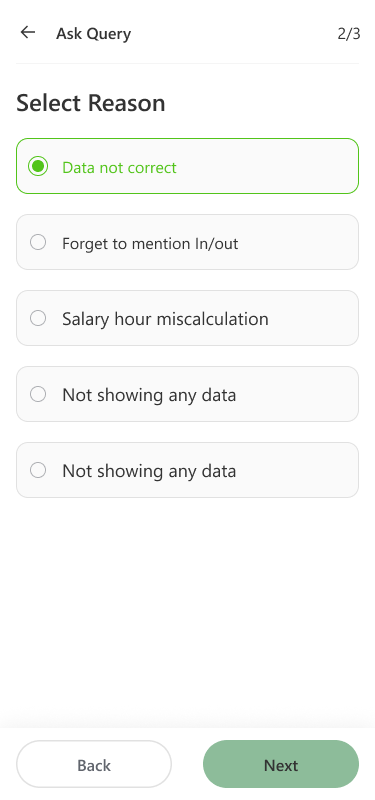The image size is (375, 800).
Task: Return to previous step with Back button
Action: [x=94, y=764]
